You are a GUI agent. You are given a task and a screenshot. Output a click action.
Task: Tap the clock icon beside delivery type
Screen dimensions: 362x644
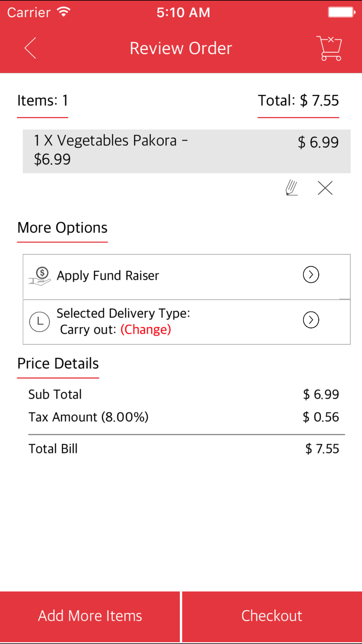click(39, 321)
